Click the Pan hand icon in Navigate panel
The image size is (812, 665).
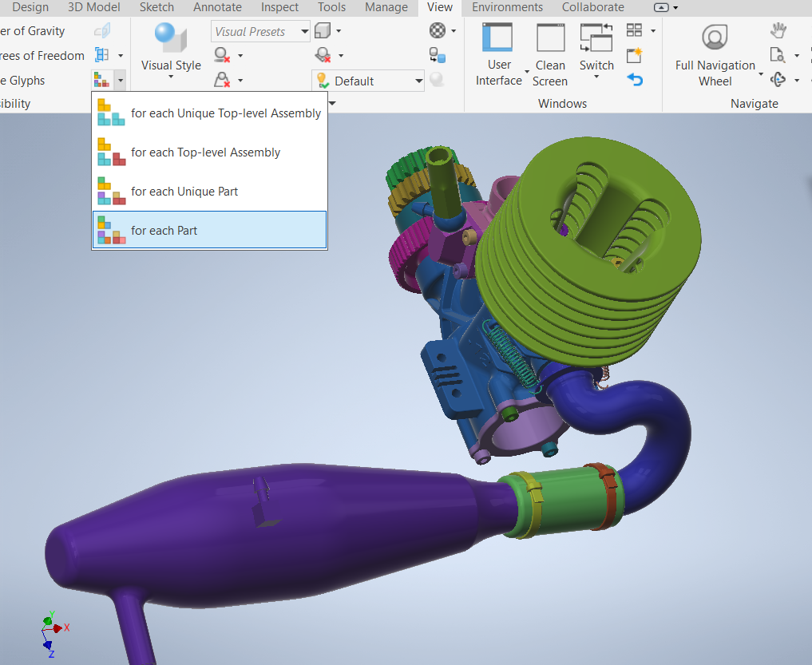point(778,30)
